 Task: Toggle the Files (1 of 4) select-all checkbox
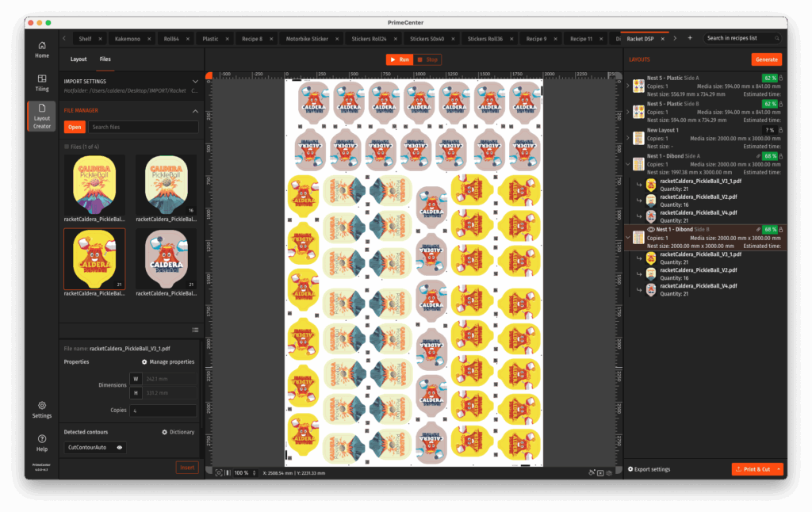[67, 147]
